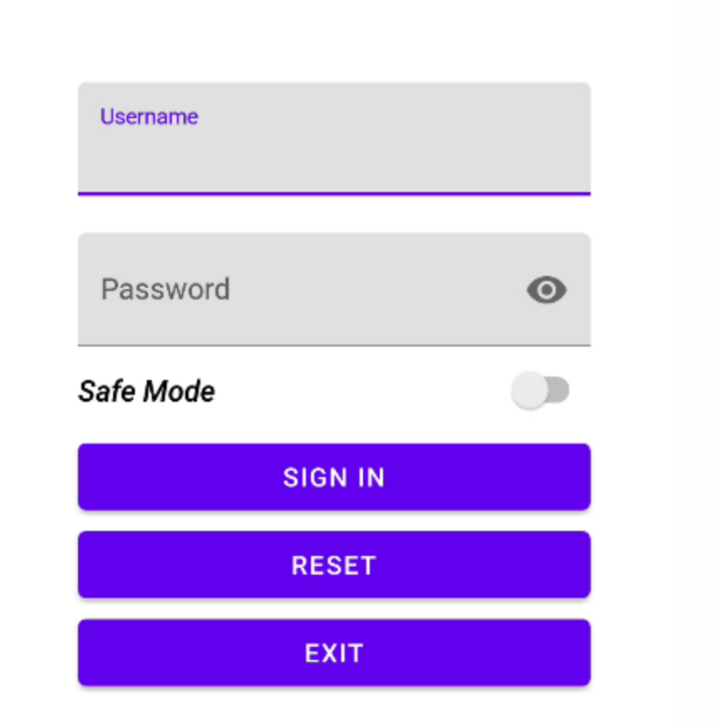Sign in with the purple SIGN IN button

(x=334, y=477)
